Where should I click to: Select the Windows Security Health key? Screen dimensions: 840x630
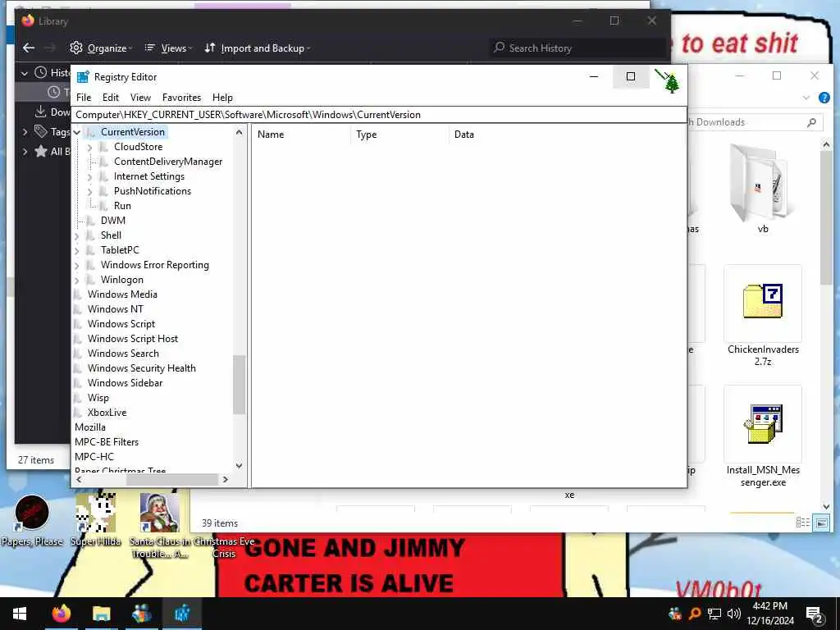click(x=141, y=368)
